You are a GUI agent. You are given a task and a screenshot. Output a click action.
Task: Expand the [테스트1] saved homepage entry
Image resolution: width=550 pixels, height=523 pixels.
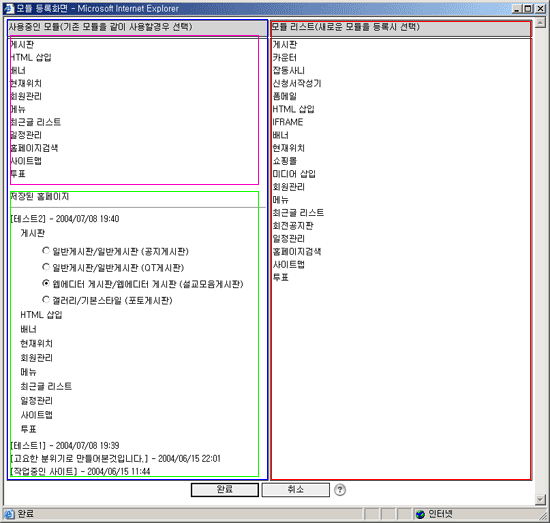[x=65, y=445]
